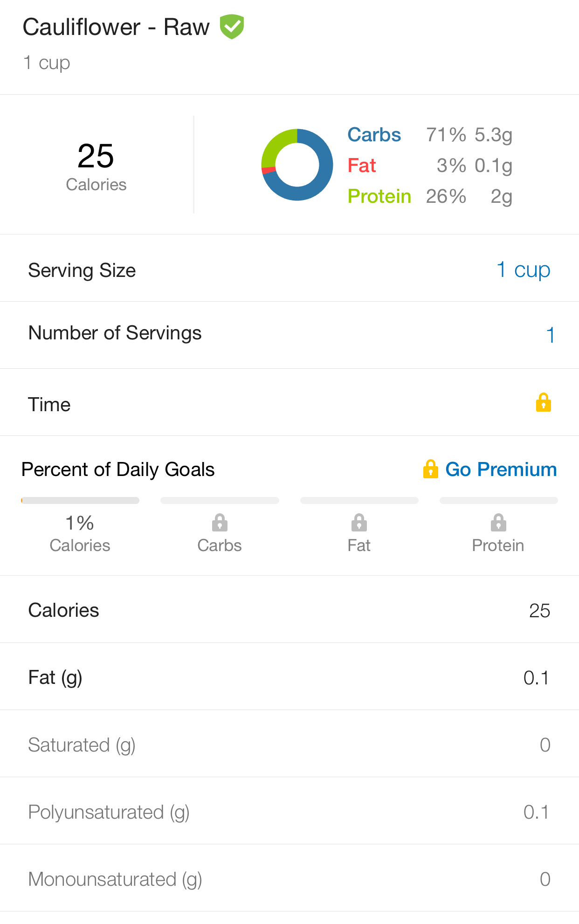The height and width of the screenshot is (924, 579).
Task: Tap the Polyunsaturated (g) row
Action: click(x=289, y=811)
